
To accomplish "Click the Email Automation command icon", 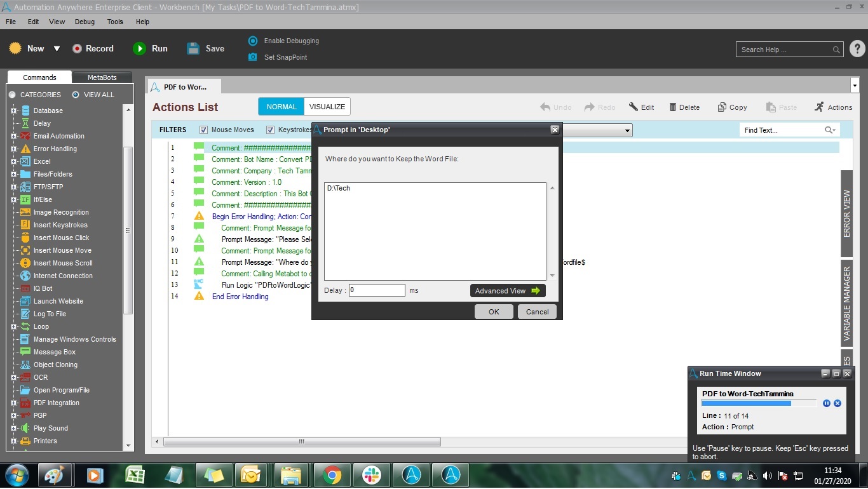I will pyautogui.click(x=25, y=136).
